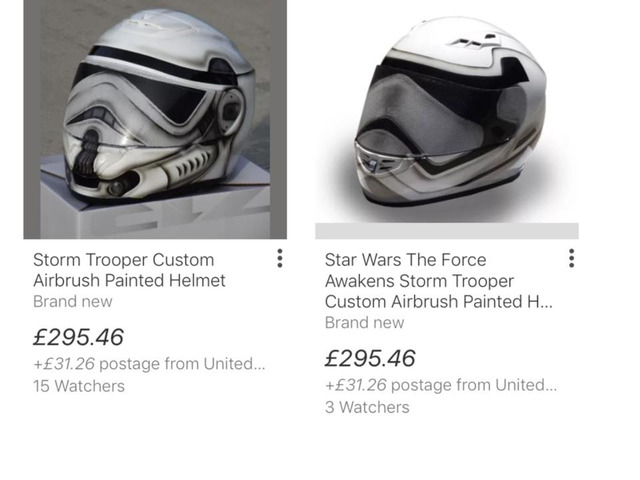
Task: Open three-dot menu for Force Awakens helmet
Action: click(571, 259)
